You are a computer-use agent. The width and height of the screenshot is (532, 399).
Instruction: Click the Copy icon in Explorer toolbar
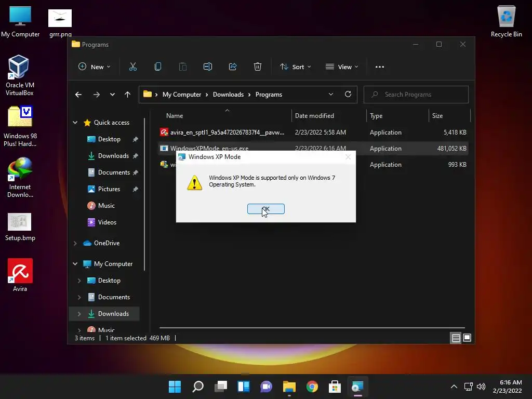tap(158, 67)
